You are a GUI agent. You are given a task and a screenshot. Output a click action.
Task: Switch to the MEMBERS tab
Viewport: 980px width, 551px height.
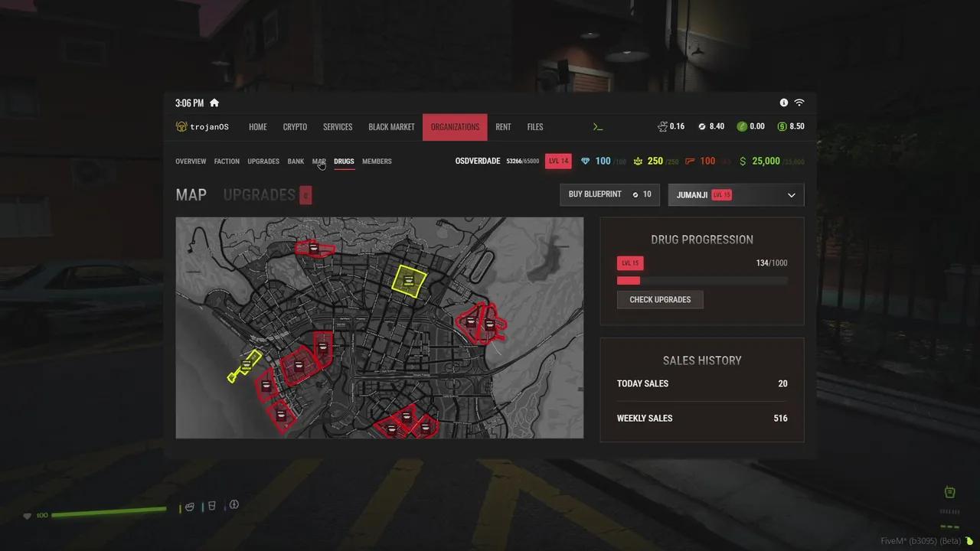click(377, 161)
